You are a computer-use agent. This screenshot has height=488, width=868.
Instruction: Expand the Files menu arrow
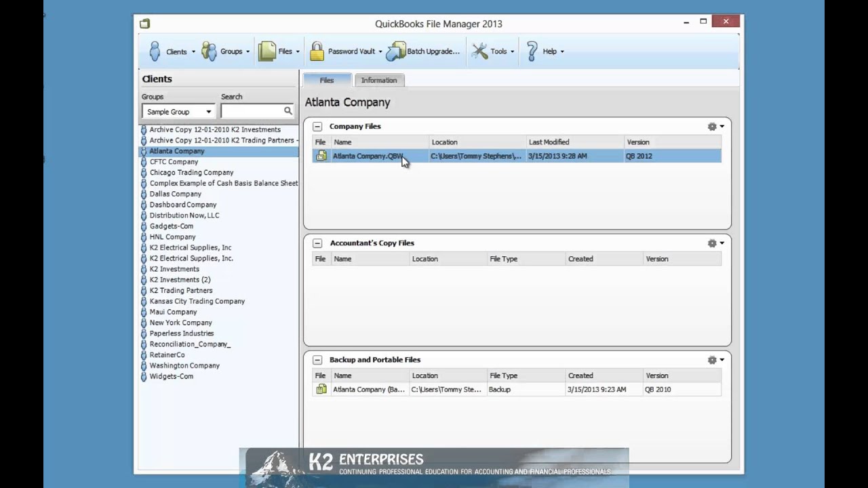click(297, 52)
